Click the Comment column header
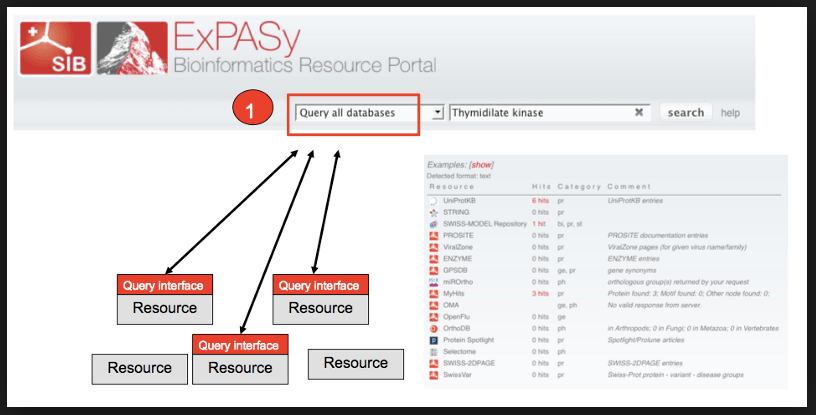This screenshot has height=415, width=816. [x=629, y=186]
